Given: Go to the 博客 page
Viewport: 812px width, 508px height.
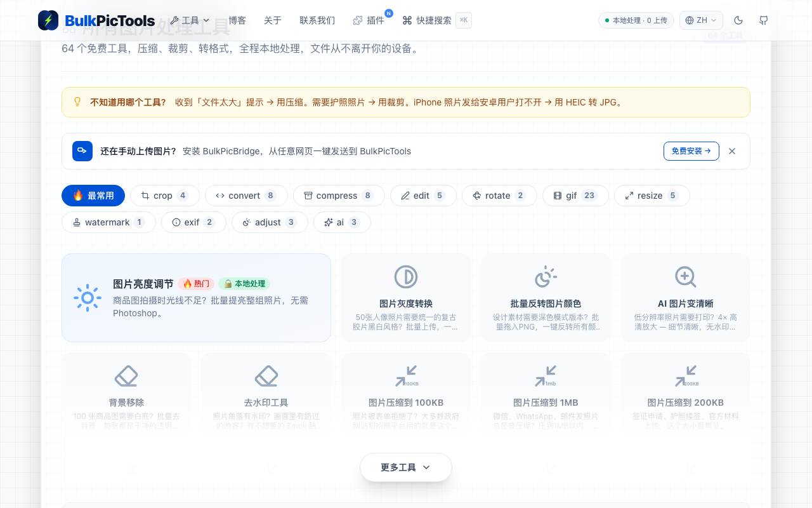Looking at the screenshot, I should (237, 20).
